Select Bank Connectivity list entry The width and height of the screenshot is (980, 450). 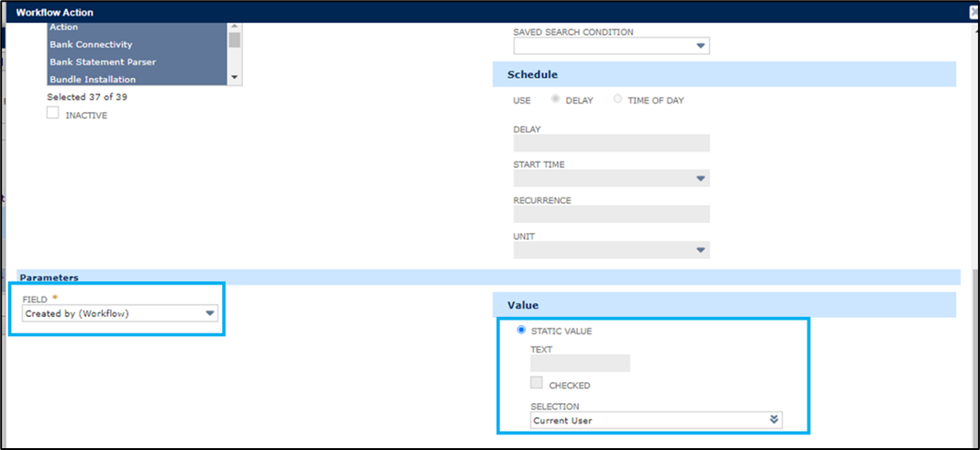point(137,44)
